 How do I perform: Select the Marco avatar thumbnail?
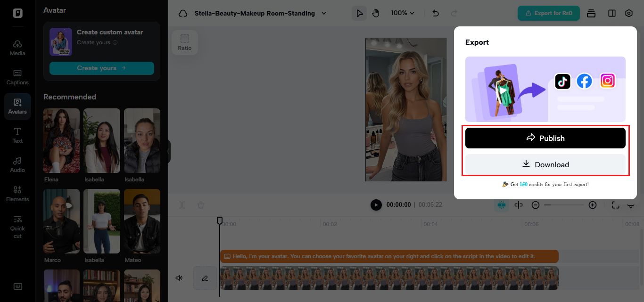(x=61, y=221)
